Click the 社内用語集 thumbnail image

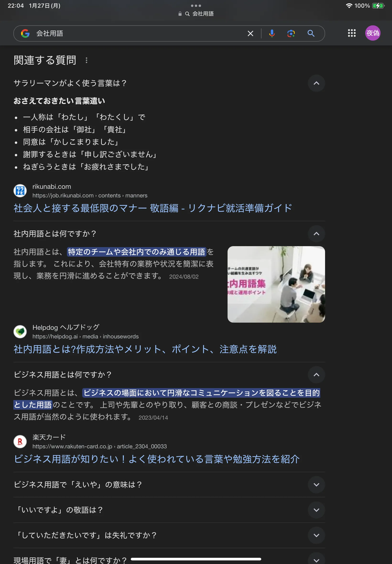click(x=276, y=284)
